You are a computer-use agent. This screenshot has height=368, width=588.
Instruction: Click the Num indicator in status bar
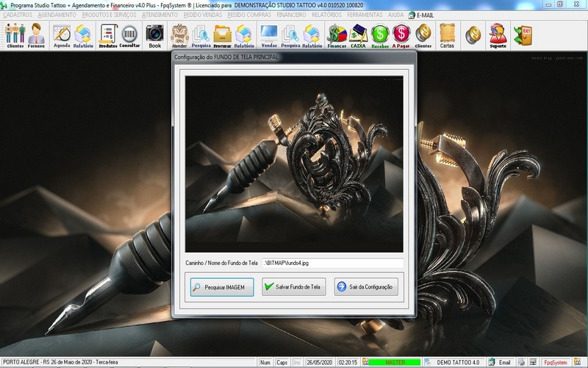265,362
